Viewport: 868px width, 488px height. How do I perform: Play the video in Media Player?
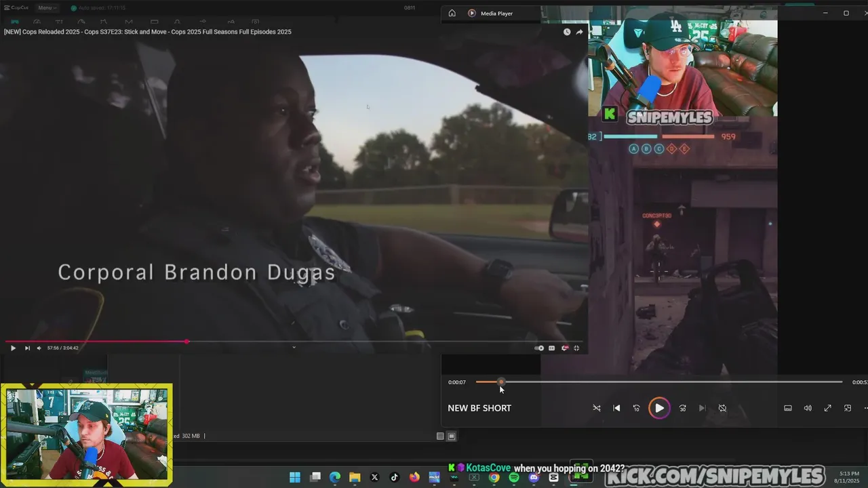coord(659,408)
